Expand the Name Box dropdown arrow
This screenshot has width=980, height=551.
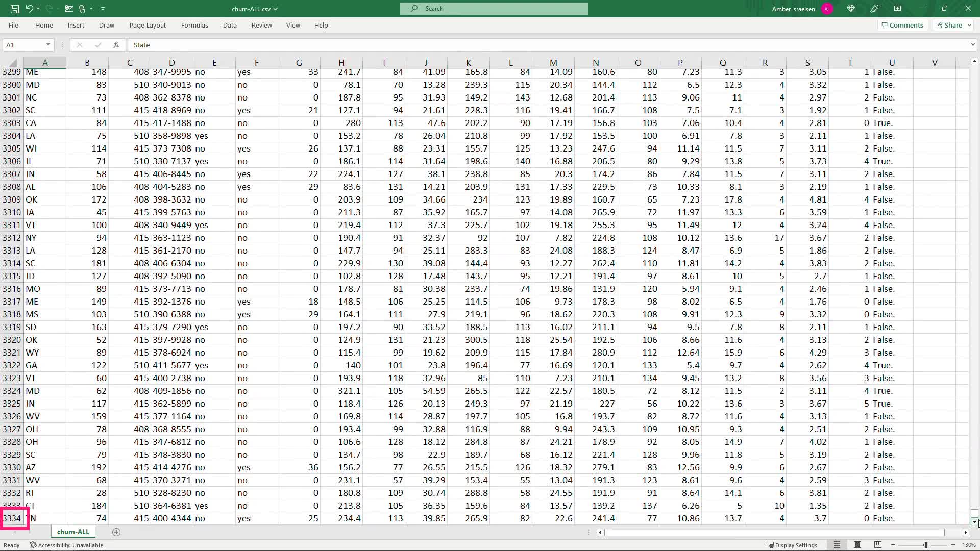point(48,45)
